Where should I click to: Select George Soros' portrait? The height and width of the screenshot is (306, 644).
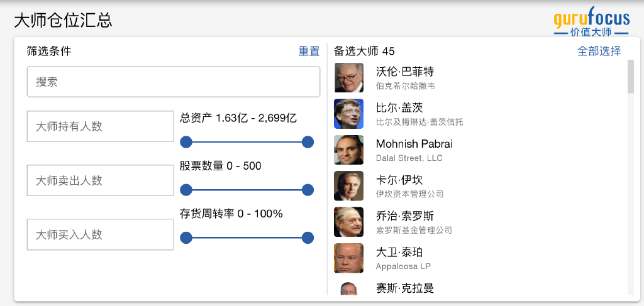[348, 222]
